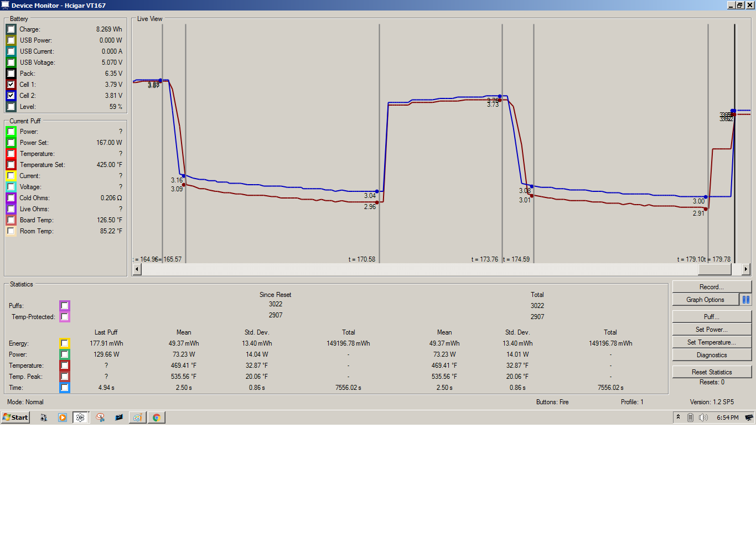Click the Reset Statistics button

point(711,372)
